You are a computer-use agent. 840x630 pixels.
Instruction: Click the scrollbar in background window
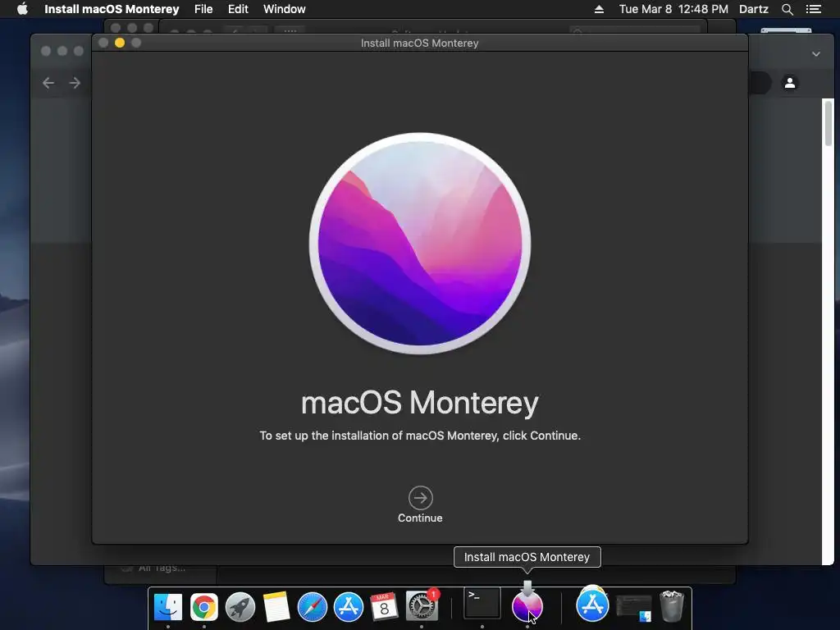(x=829, y=123)
